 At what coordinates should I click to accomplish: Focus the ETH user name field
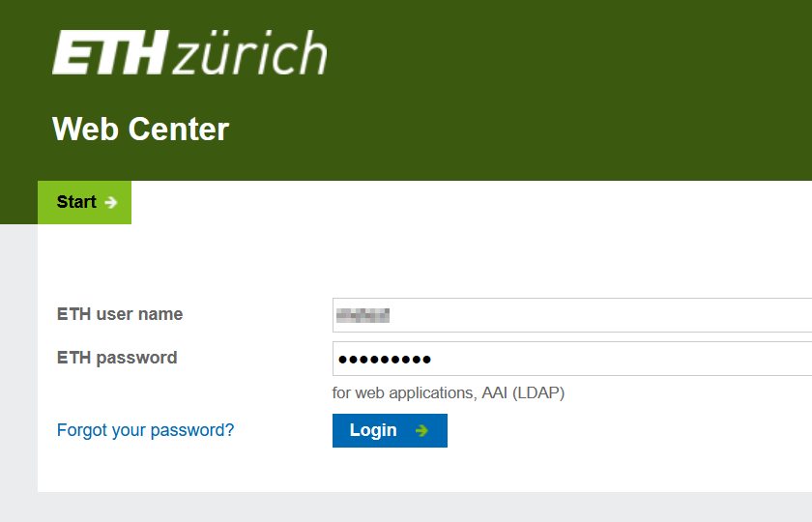tap(571, 315)
